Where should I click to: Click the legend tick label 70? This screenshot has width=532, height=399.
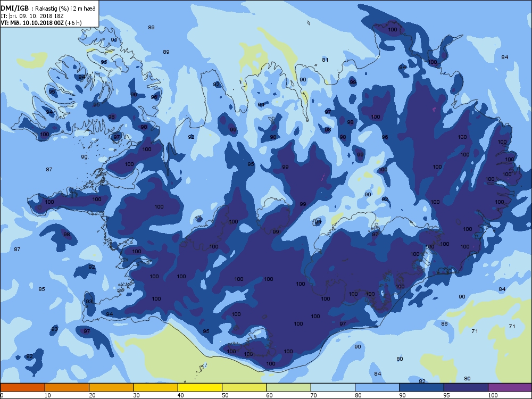point(313,395)
